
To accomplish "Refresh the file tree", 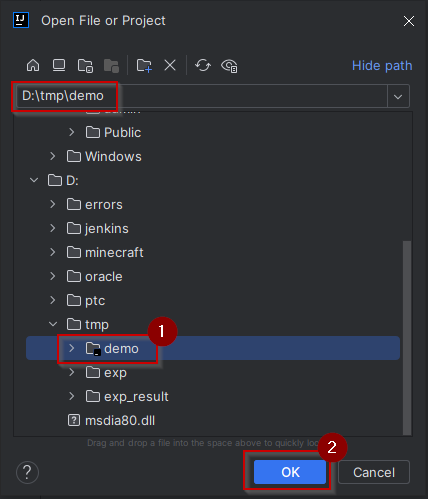I will click(x=203, y=65).
